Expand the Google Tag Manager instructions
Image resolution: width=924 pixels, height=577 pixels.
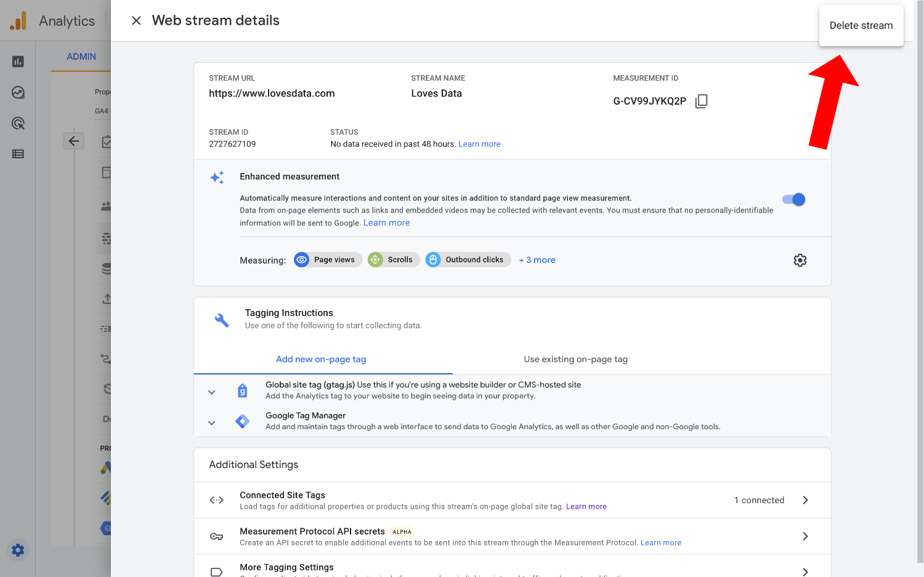point(211,422)
